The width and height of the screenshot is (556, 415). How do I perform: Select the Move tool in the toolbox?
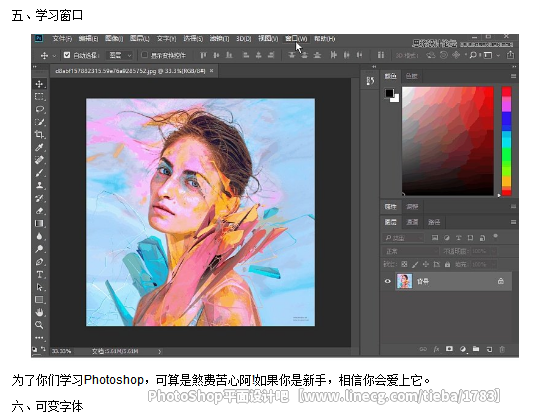point(39,84)
